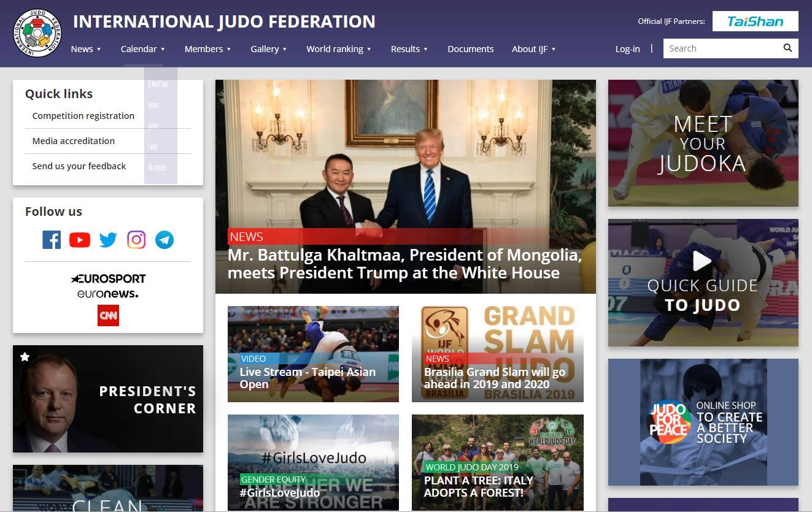Open the Instagram icon
Image resolution: width=812 pixels, height=512 pixels.
136,240
